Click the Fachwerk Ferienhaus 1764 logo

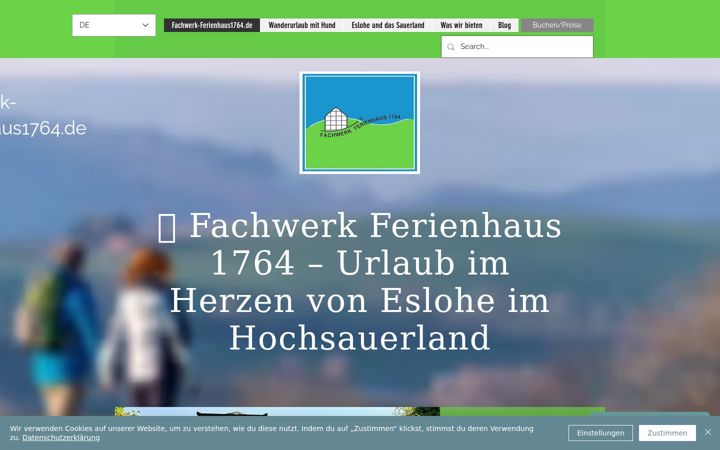pos(360,123)
